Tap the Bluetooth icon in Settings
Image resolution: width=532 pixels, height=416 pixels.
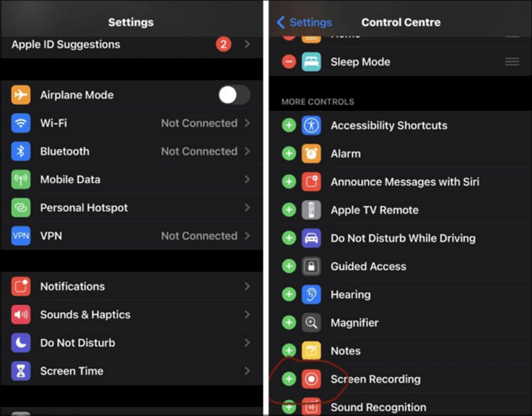tap(21, 151)
